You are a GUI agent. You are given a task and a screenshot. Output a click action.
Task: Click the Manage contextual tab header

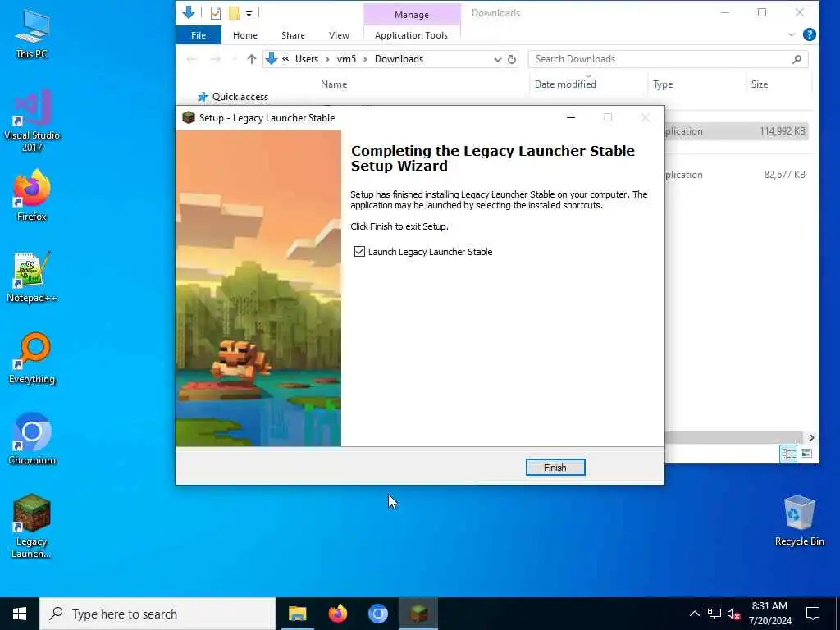pos(412,15)
